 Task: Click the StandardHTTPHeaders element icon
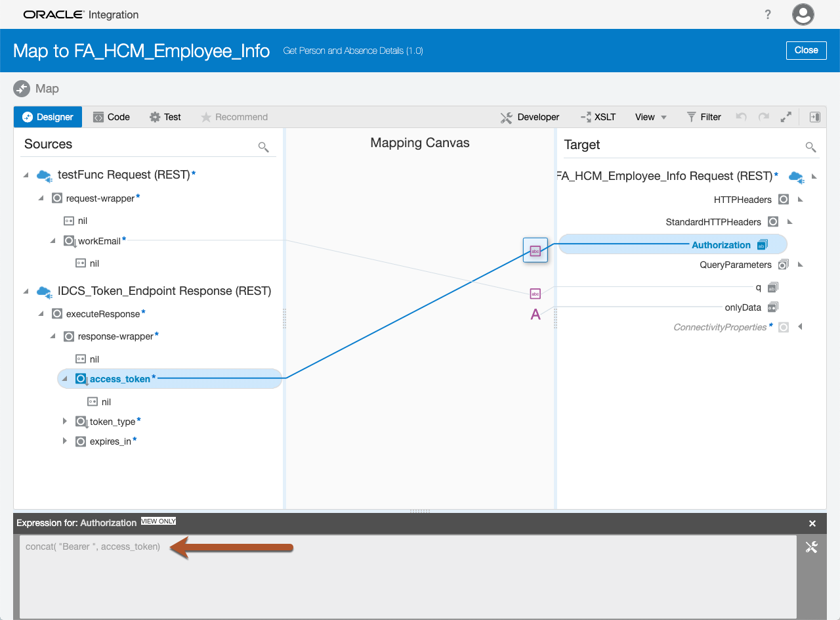coord(772,222)
